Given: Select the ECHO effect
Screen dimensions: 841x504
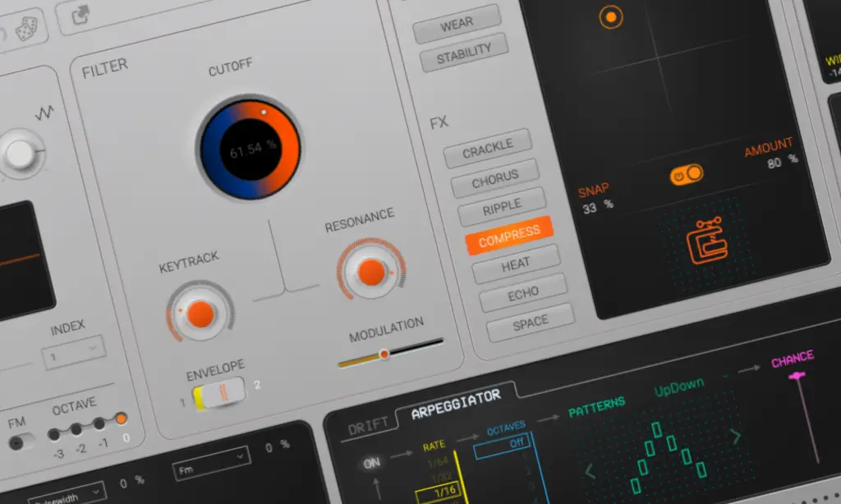Looking at the screenshot, I should point(523,293).
